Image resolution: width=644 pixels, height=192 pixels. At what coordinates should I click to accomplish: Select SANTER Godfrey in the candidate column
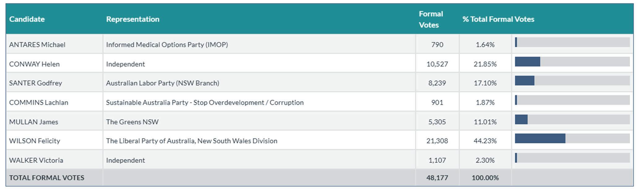pyautogui.click(x=36, y=83)
